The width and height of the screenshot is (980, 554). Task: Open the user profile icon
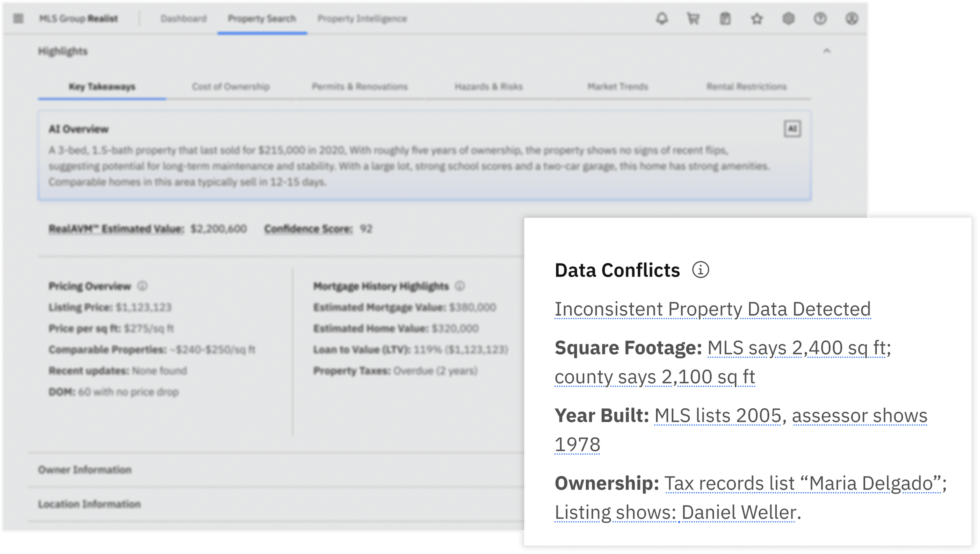pos(852,18)
